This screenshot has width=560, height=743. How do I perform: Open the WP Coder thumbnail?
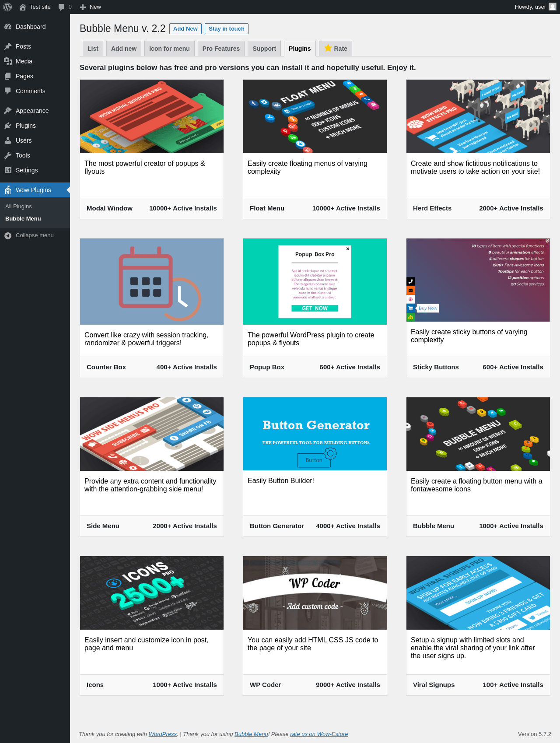315,593
